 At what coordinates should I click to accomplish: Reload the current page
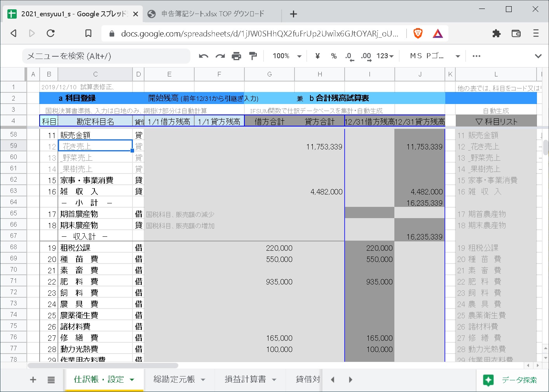coord(51,33)
